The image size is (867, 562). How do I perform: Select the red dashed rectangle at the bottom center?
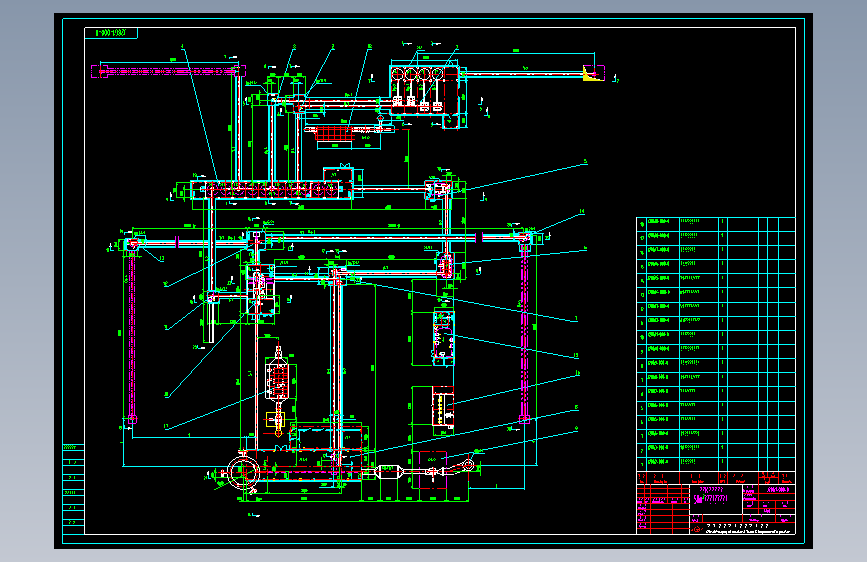326,436
